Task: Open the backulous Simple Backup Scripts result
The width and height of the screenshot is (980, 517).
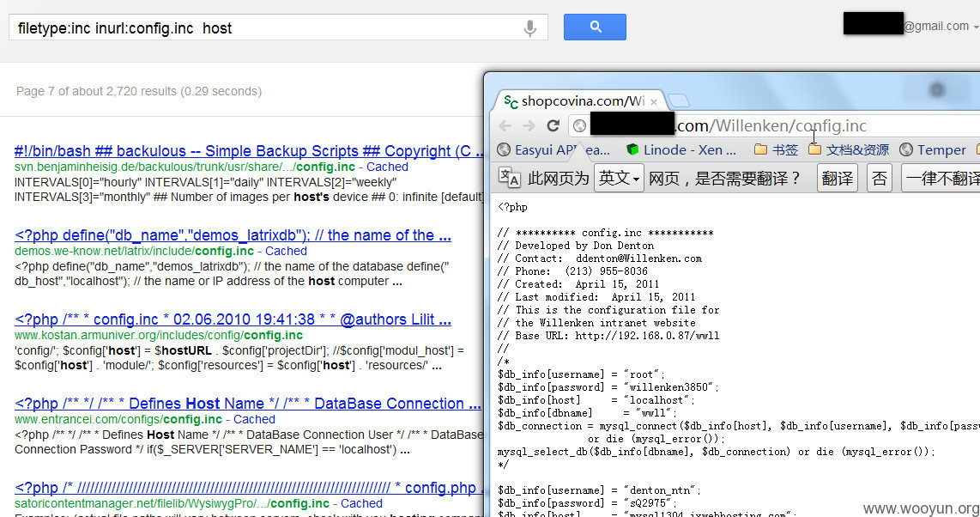Action: 249,151
